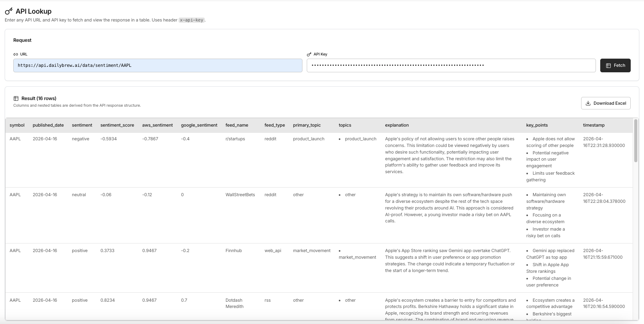Click the key icon beside API Lookup title

click(x=9, y=11)
